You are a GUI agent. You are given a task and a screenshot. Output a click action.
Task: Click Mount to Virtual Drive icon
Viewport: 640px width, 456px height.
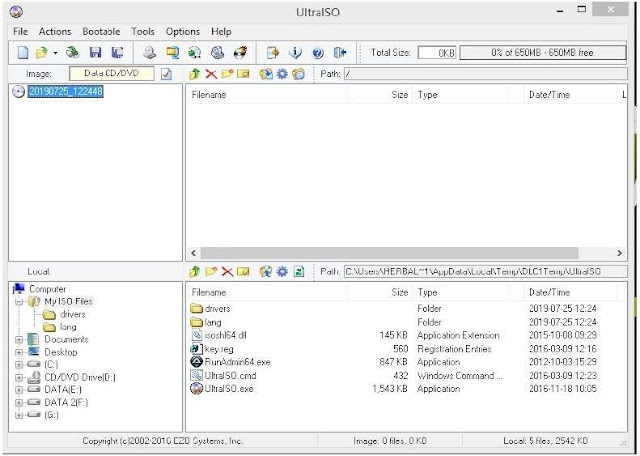(x=218, y=52)
